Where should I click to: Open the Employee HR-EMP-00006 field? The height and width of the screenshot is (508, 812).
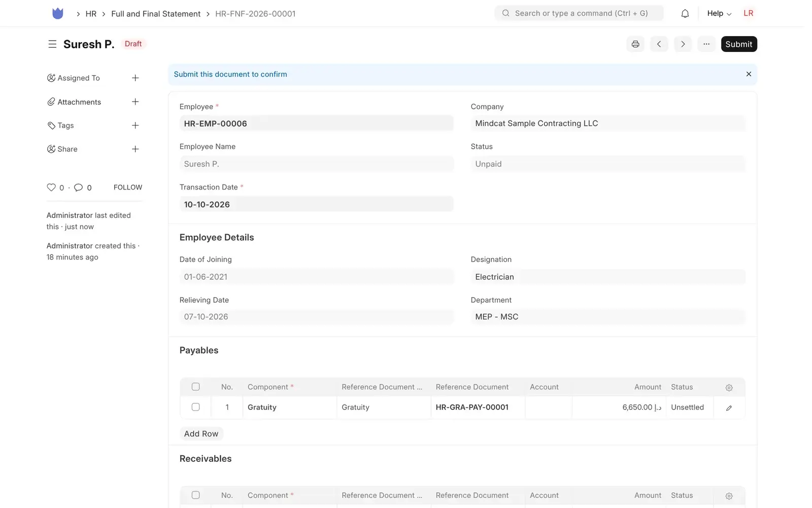pyautogui.click(x=316, y=123)
